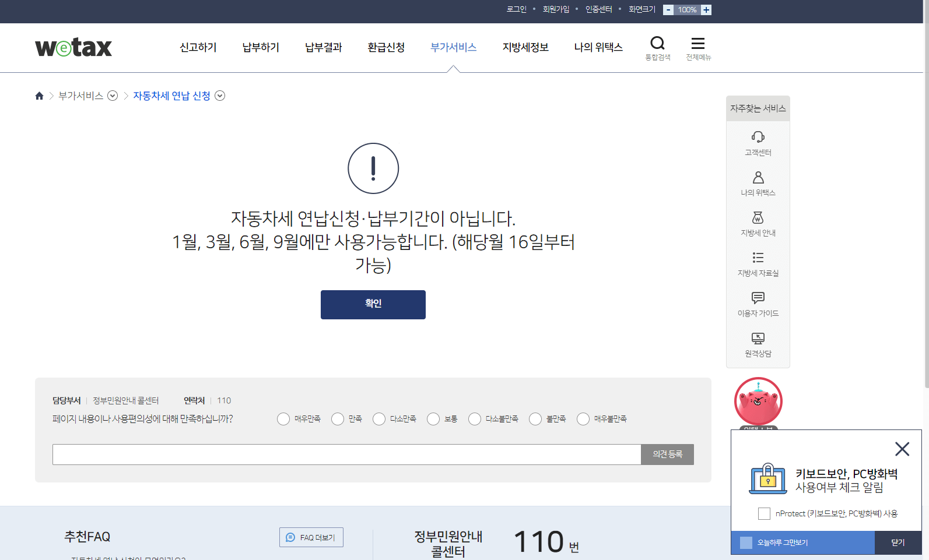Select the 매우불만족 radio button
This screenshot has width=929, height=560.
[583, 419]
